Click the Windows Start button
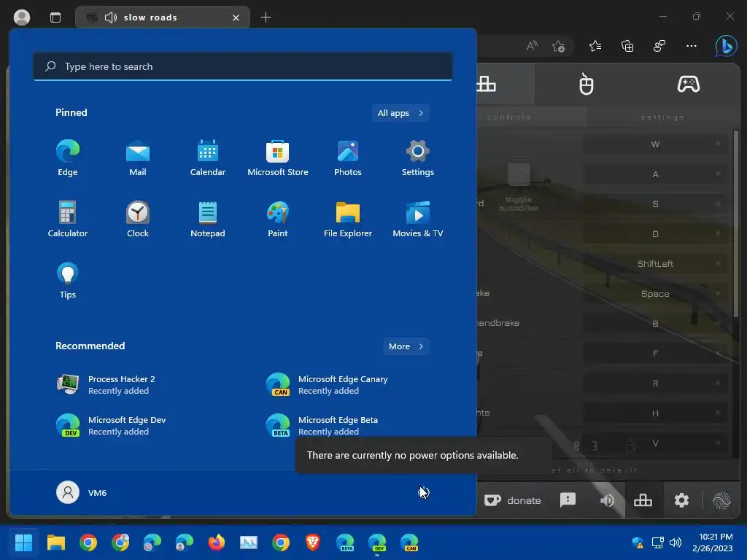This screenshot has height=560, width=747. 23,542
